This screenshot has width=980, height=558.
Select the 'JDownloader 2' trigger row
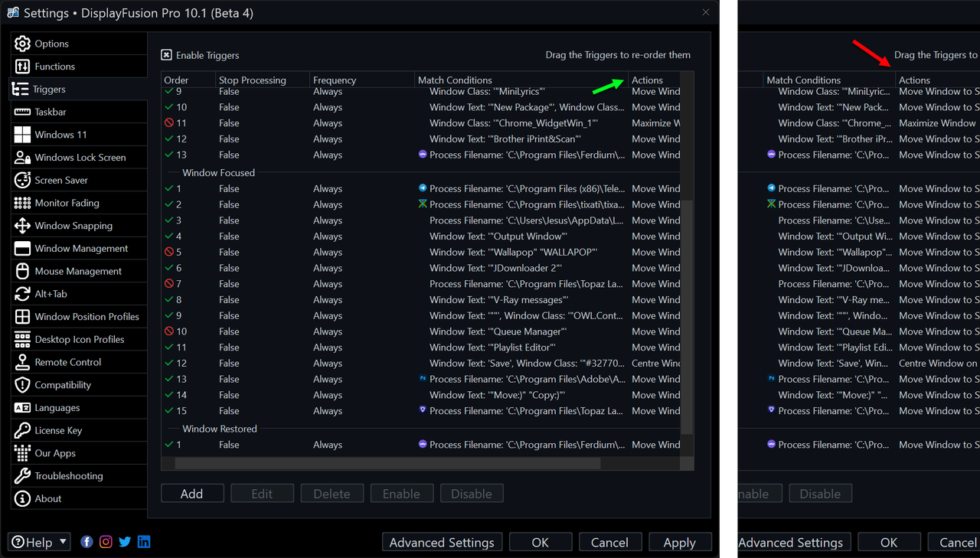[x=421, y=268]
